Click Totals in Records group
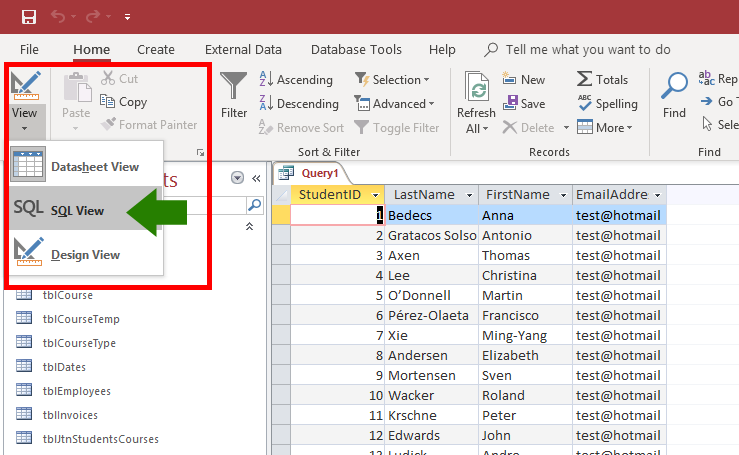Viewport: 739px width, 455px height. click(603, 79)
